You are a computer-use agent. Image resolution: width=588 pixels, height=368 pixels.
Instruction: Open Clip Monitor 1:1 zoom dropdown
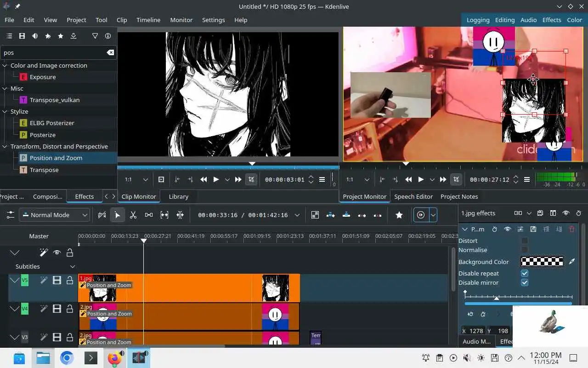point(136,179)
